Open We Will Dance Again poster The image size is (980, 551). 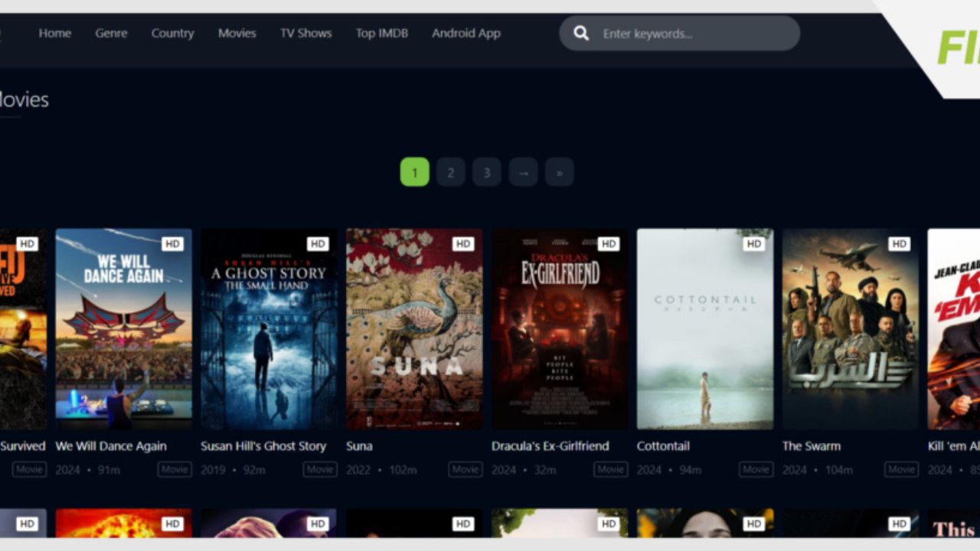pos(124,329)
